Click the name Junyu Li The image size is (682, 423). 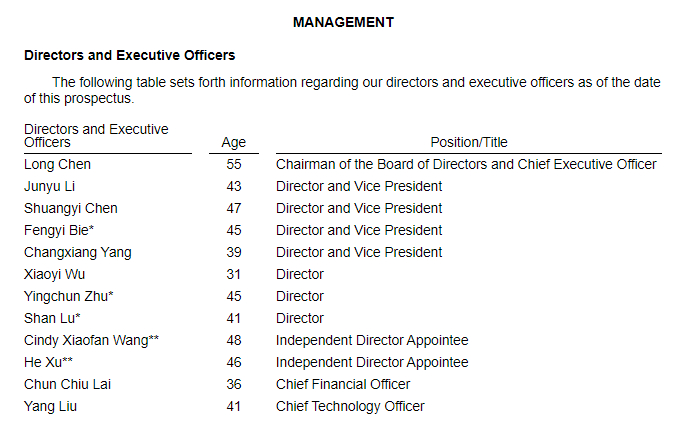[x=50, y=186]
